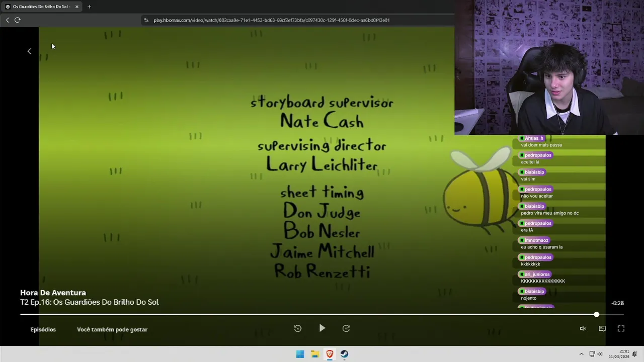Click the Hora De Aventura title
644x362 pixels.
(53, 293)
